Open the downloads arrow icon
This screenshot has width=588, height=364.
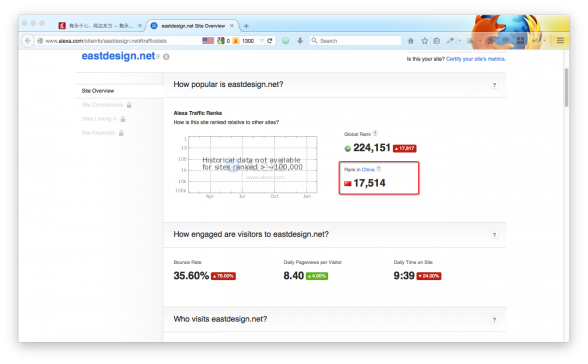pos(300,40)
